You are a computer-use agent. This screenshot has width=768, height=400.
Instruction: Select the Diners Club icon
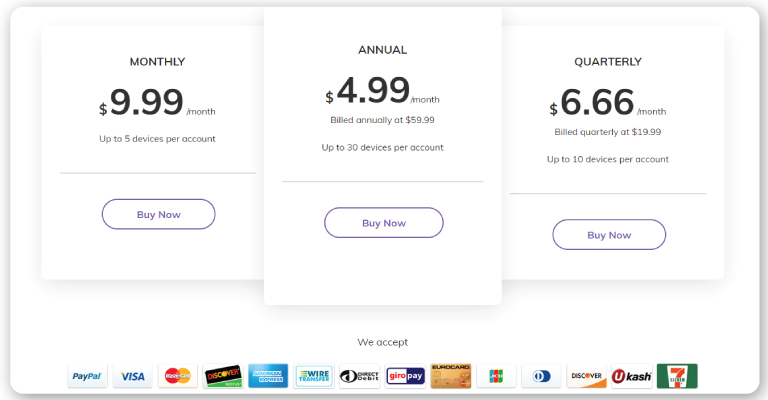click(541, 376)
